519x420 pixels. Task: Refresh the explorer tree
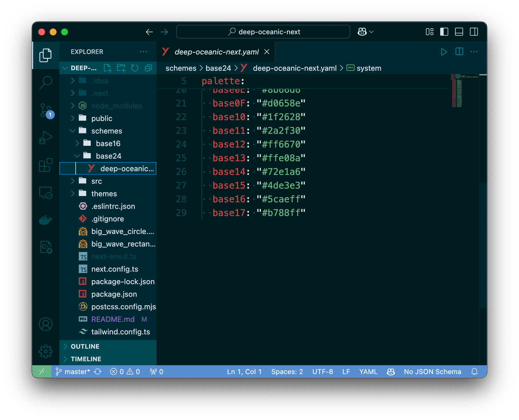click(135, 68)
